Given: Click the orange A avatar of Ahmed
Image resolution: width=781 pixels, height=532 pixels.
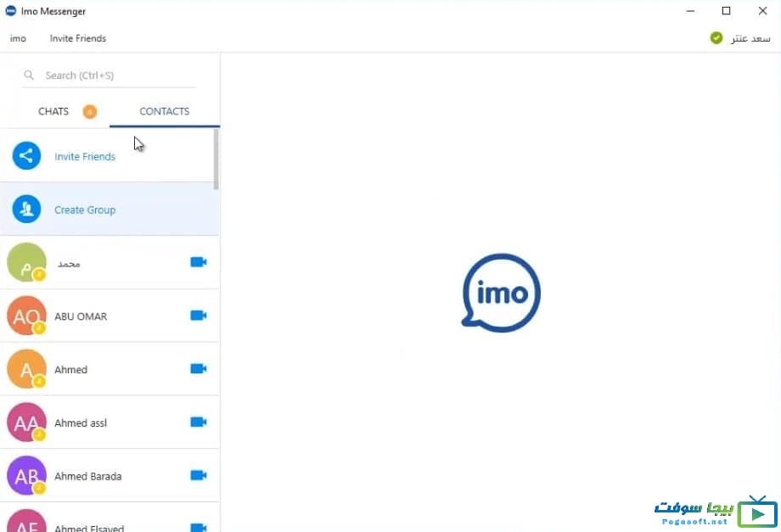Looking at the screenshot, I should (x=26, y=369).
